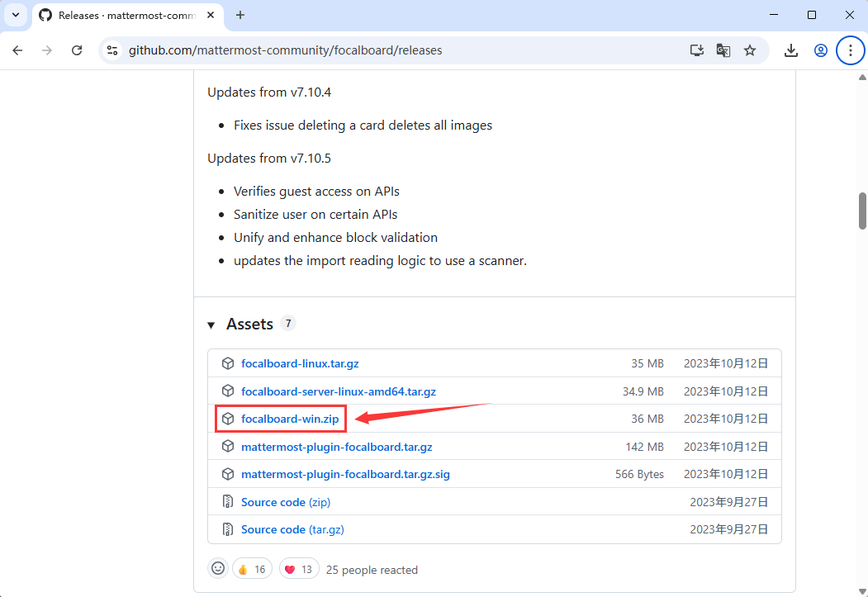Click the 35 MB size of focalboard-linux.tar.gz
Viewport: 868px width, 597px height.
(x=647, y=363)
